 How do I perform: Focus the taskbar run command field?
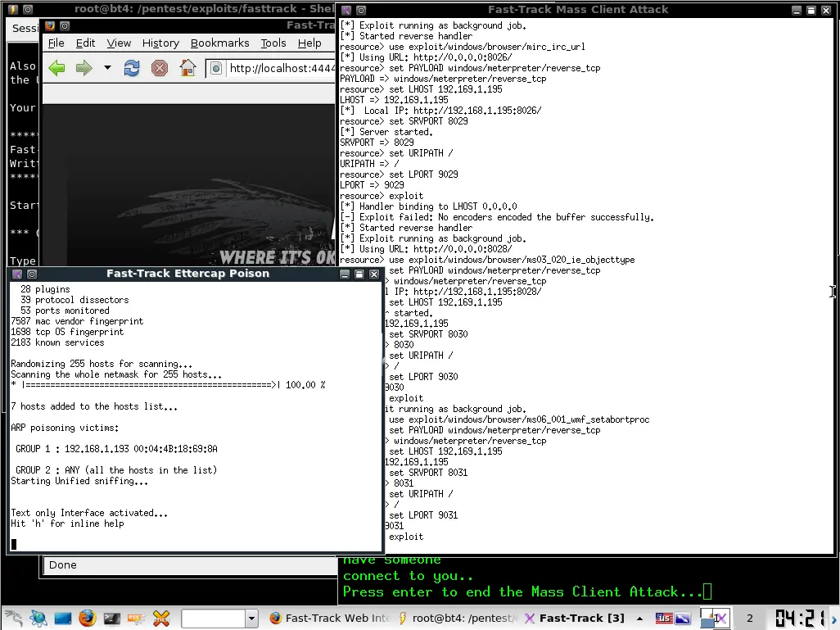pos(214,619)
